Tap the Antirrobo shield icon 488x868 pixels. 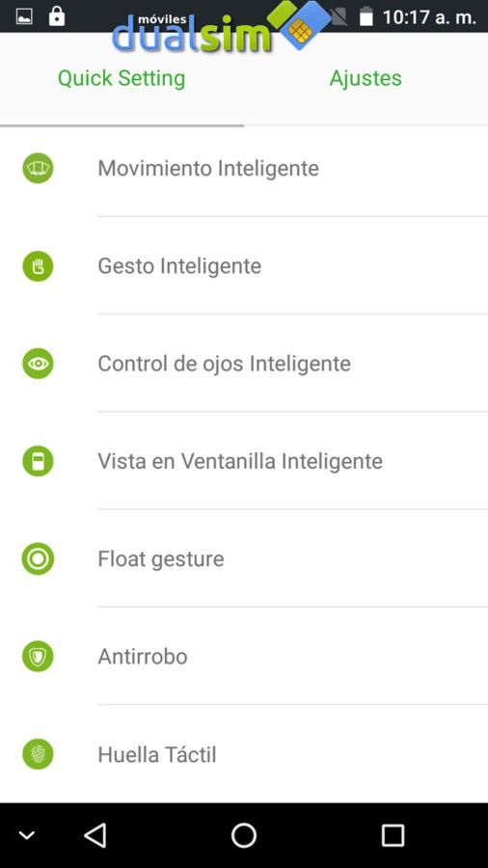[x=38, y=657]
